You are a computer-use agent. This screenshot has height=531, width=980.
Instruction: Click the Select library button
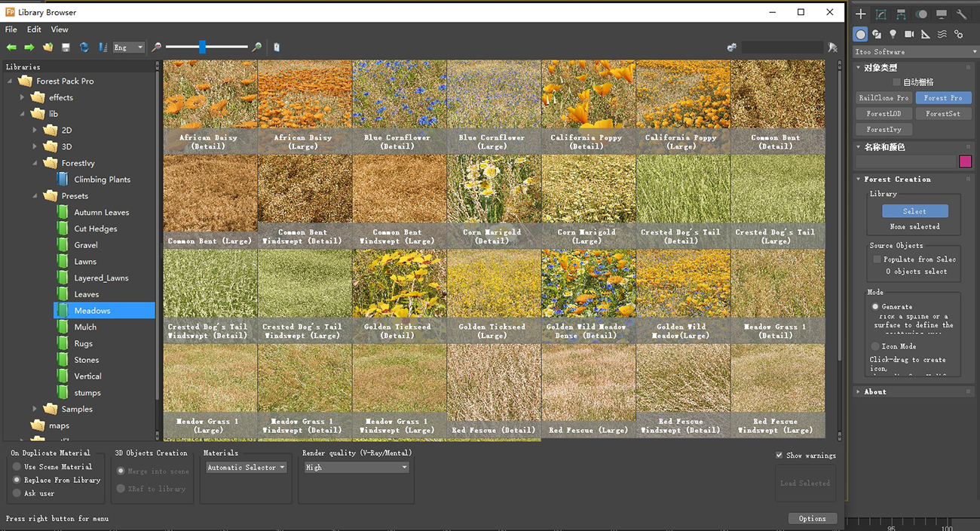tap(914, 211)
